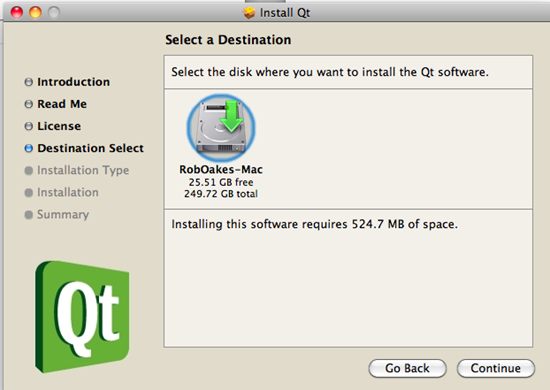Screen dimensions: 550x390
Task: Click the space requirement message text
Action: (315, 224)
